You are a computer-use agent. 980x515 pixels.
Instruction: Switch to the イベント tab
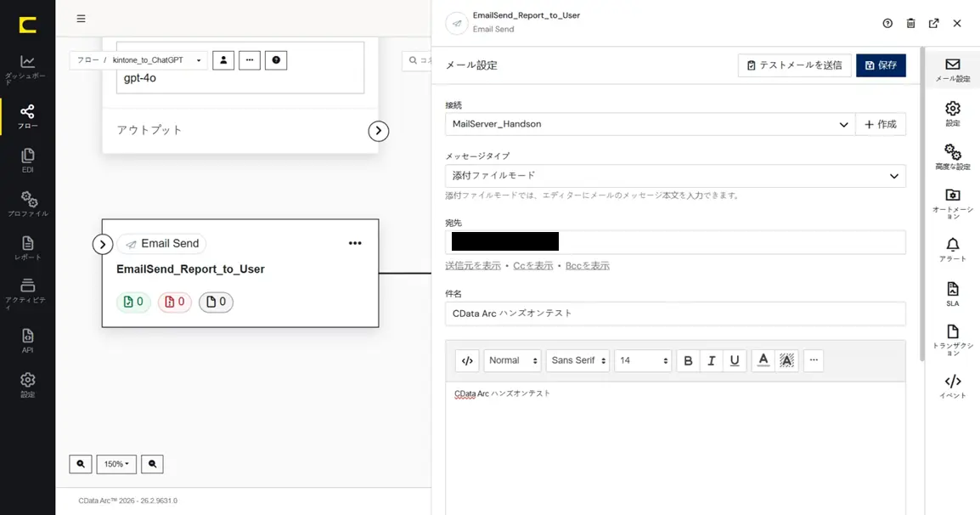pyautogui.click(x=953, y=386)
